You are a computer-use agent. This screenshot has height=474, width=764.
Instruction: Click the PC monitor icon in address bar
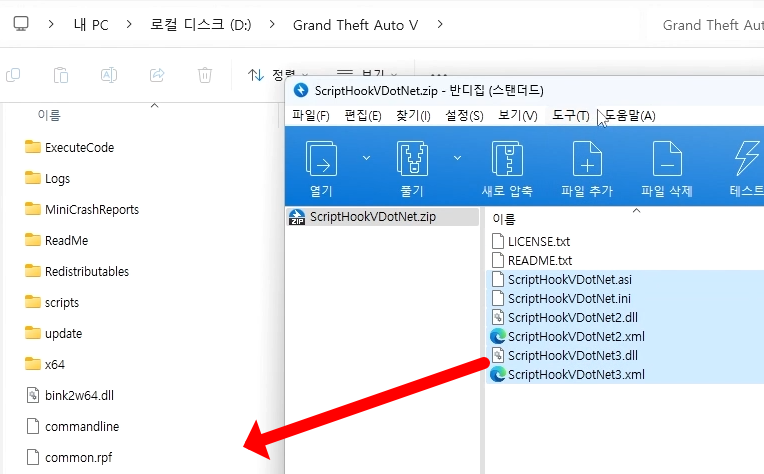pyautogui.click(x=21, y=24)
